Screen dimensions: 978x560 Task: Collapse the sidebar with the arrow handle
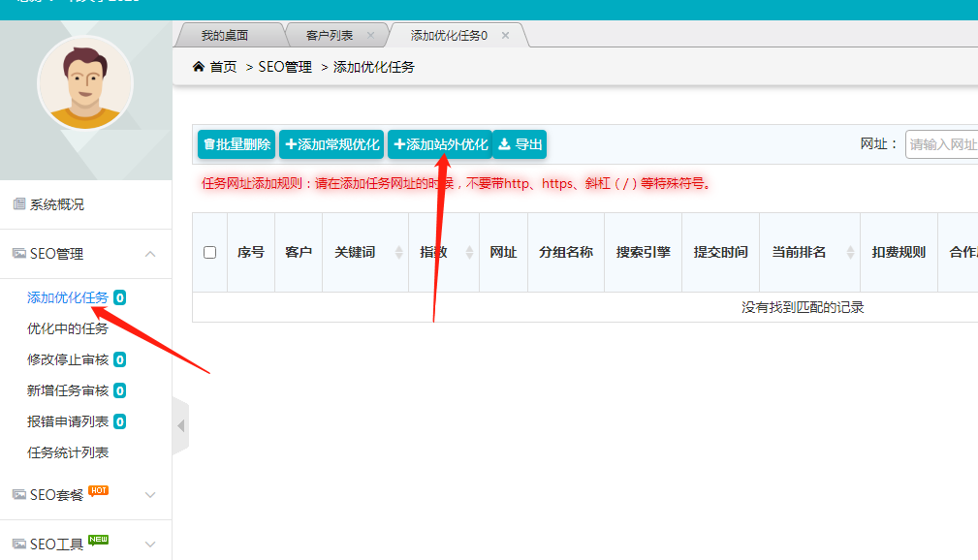[180, 425]
